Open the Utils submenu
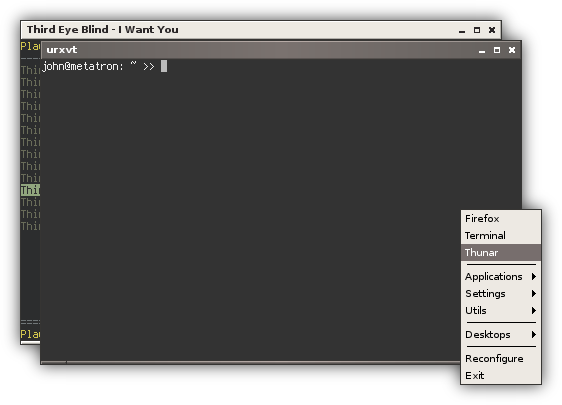562x405 pixels. click(x=501, y=310)
